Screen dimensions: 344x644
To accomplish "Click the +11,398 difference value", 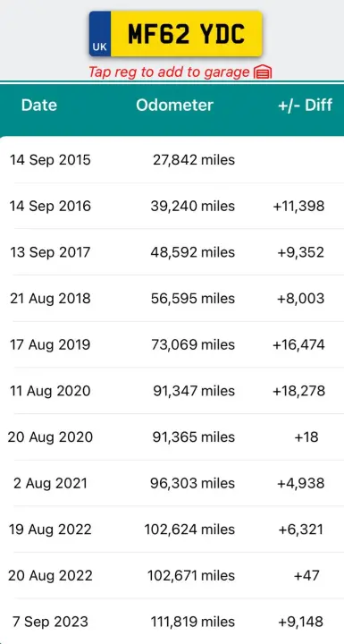I will [298, 206].
